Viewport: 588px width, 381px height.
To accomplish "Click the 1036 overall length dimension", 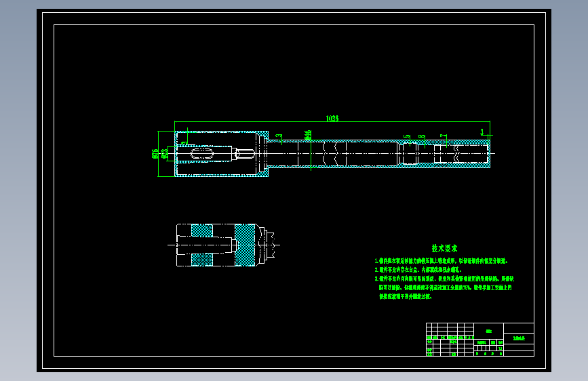I will click(332, 119).
